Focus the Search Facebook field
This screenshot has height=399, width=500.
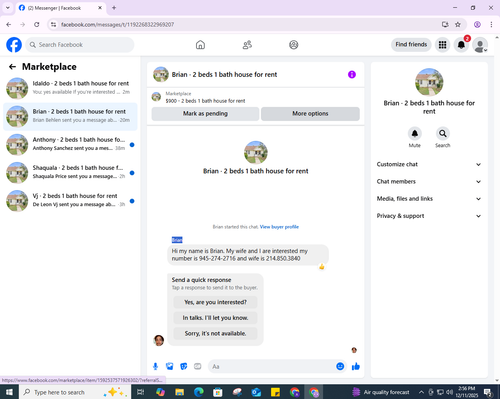pos(80,45)
